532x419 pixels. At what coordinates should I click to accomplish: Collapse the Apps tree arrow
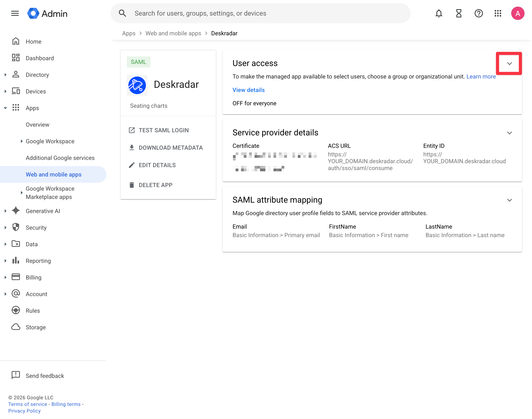point(5,108)
